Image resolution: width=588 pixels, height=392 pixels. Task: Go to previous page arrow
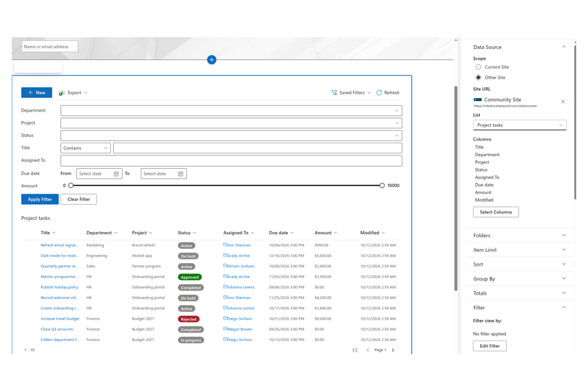[368, 350]
